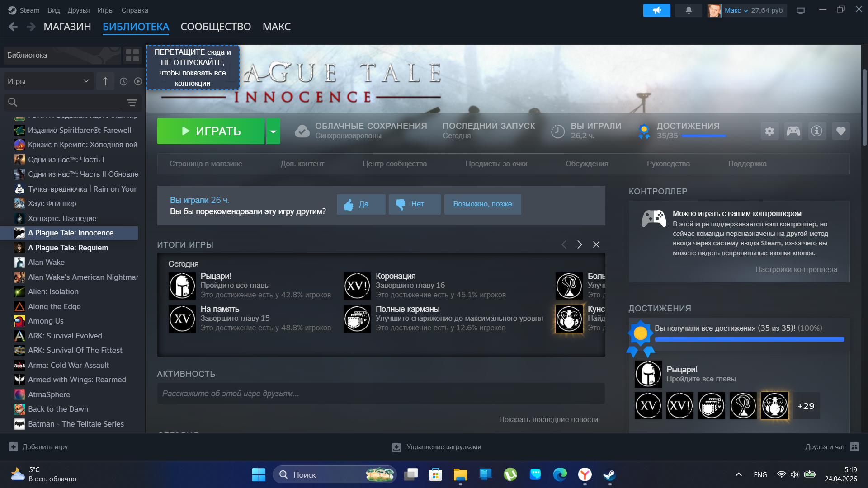Click the activity text field to post
Viewport: 868px width, 488px height.
click(x=381, y=393)
